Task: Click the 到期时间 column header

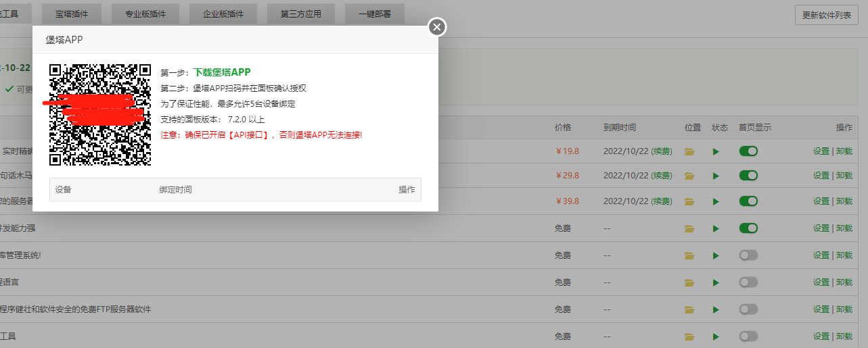Action: coord(620,128)
